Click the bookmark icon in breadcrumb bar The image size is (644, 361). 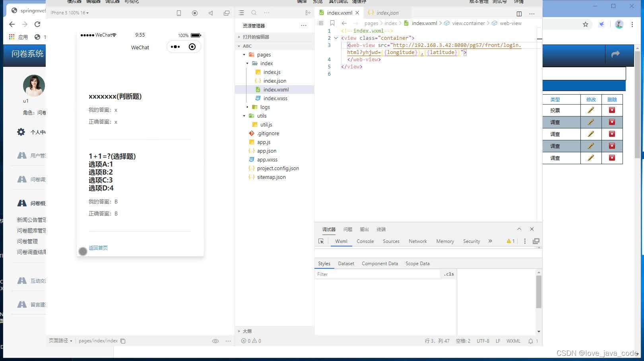(x=332, y=23)
